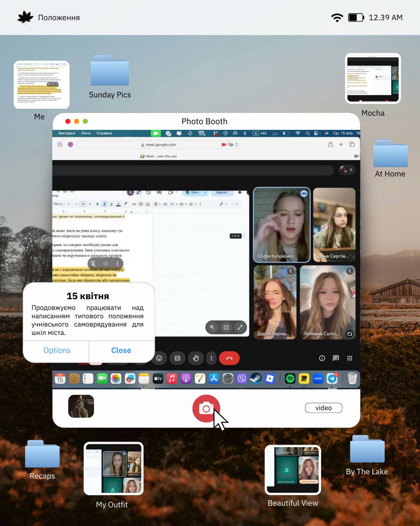Open the Spotify icon in the dock
Screen dimensions: 420x526
[290, 378]
